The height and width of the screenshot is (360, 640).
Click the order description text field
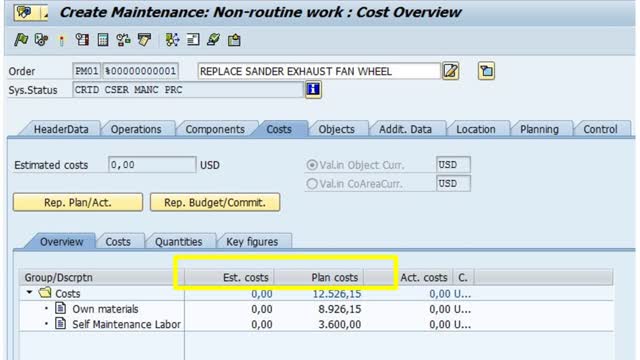[319, 71]
